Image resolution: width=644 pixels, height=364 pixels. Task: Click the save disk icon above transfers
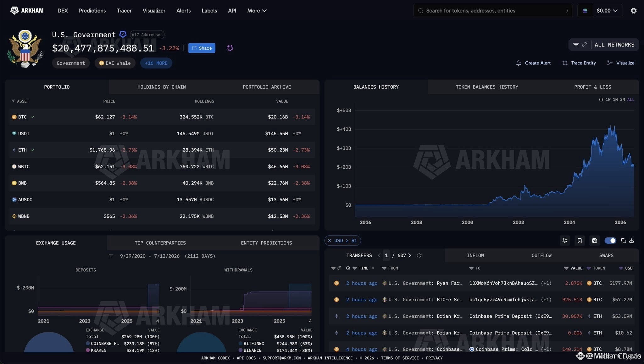coord(594,241)
